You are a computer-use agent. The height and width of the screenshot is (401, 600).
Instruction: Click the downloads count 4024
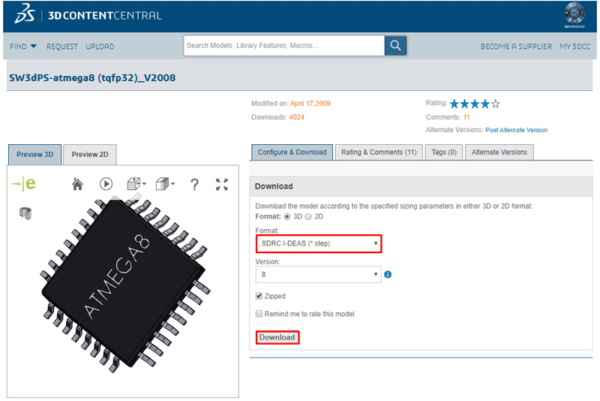coord(297,117)
